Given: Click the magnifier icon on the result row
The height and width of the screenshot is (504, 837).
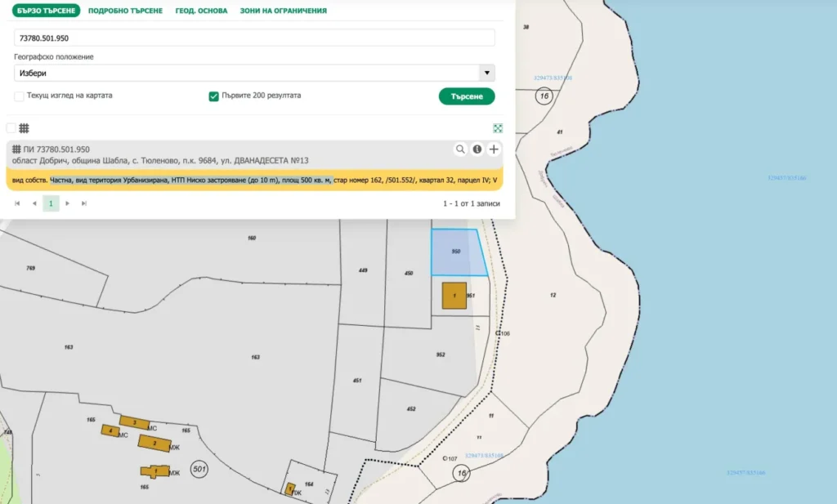Looking at the screenshot, I should 461,149.
